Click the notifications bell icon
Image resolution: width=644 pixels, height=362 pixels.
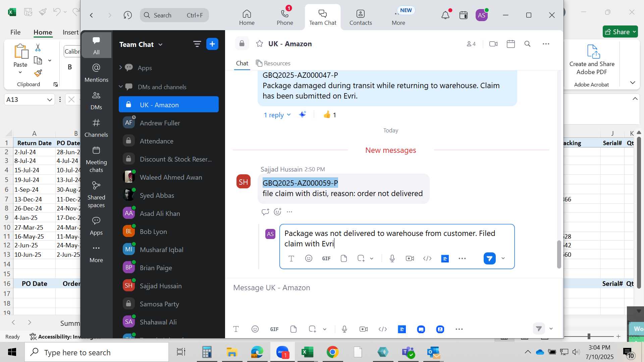[445, 15]
